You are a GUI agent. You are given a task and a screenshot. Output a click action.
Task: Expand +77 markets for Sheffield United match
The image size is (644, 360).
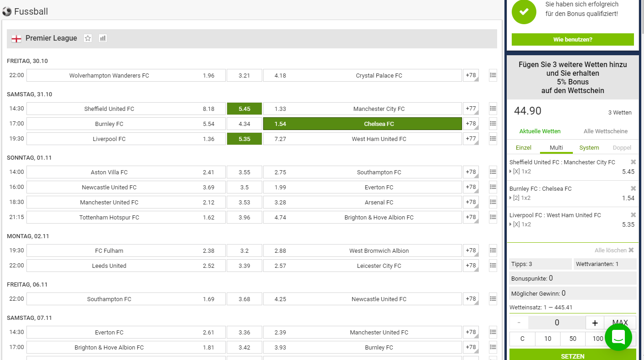click(471, 109)
